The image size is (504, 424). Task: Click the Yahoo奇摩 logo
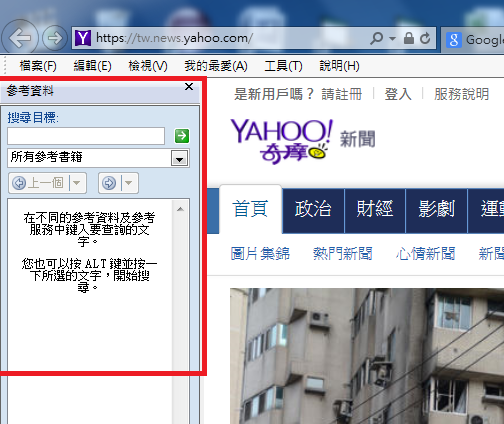(282, 141)
